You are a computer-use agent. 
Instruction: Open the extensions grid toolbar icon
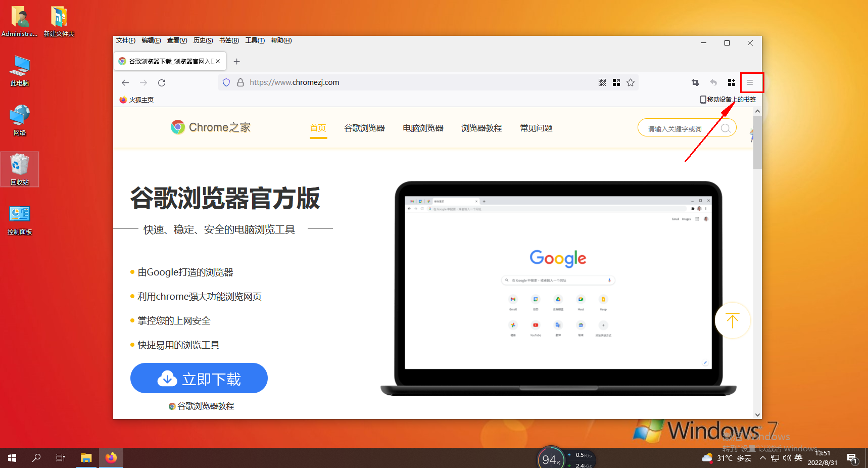click(x=732, y=82)
